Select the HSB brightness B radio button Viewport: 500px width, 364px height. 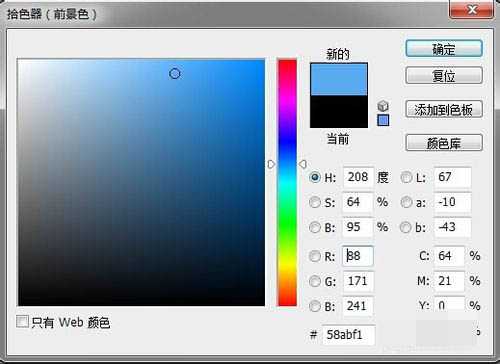click(x=315, y=227)
